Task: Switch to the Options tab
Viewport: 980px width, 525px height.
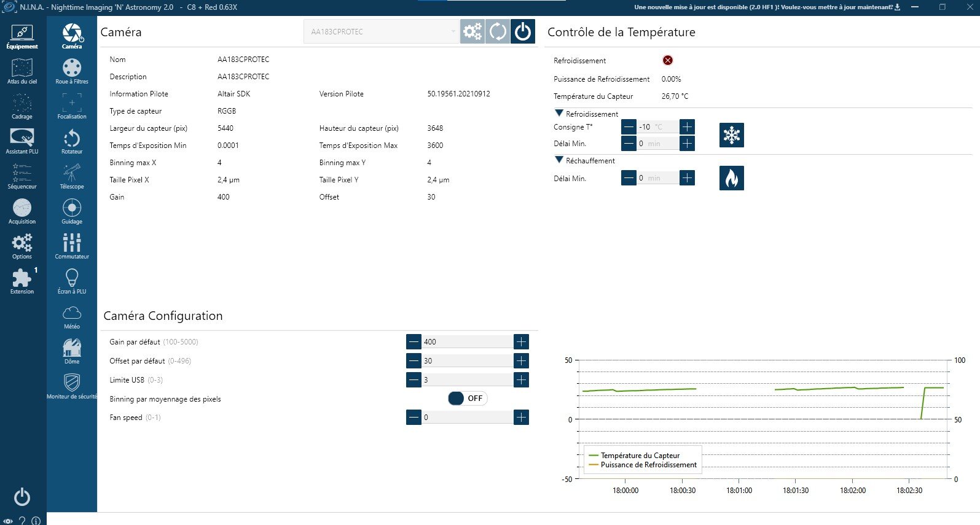Action: pyautogui.click(x=22, y=246)
